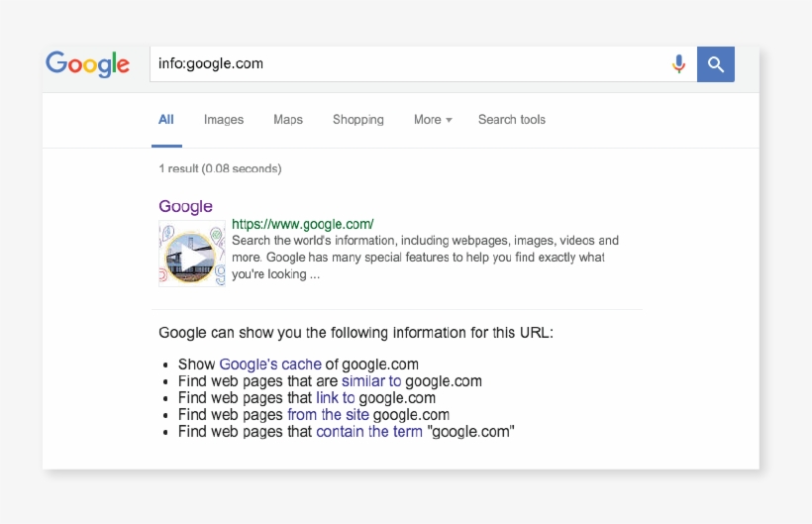Open the 'contain the term' link
Screen dimensions: 812x524
[x=369, y=431]
